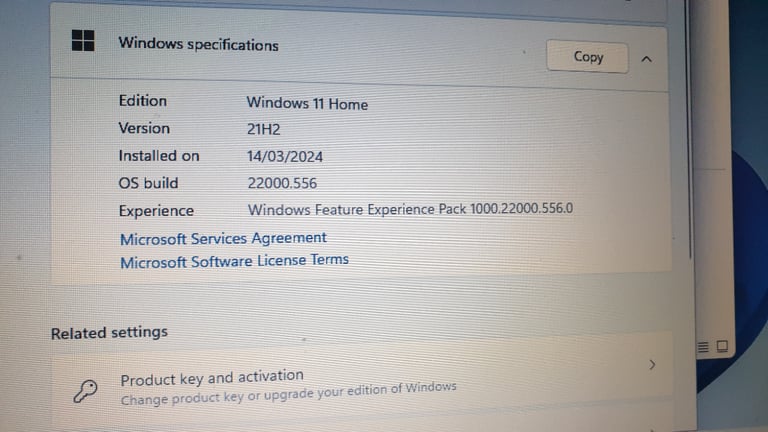This screenshot has height=432, width=768.
Task: Click the 'Edition' label
Action: click(143, 101)
